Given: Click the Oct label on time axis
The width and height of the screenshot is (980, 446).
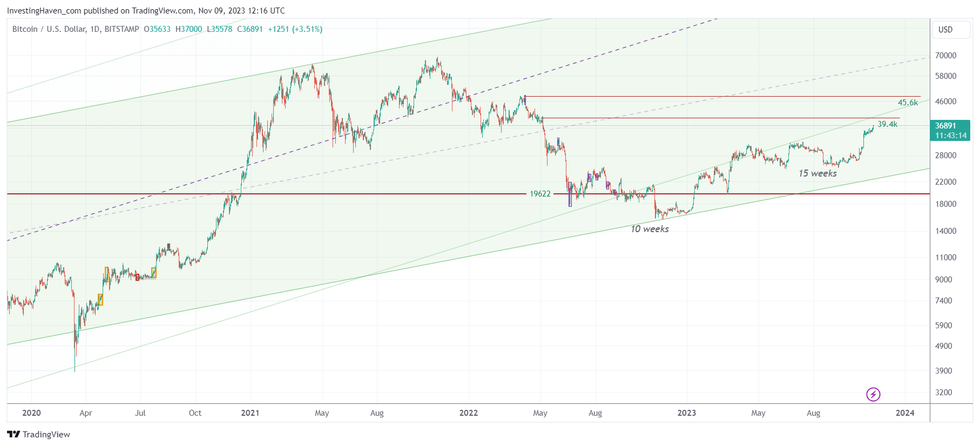Looking at the screenshot, I should [x=195, y=413].
